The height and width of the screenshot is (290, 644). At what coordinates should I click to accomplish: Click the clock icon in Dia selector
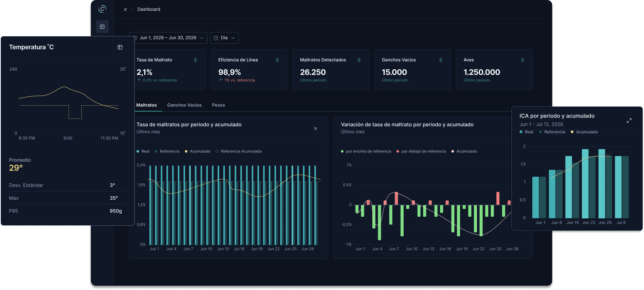(x=216, y=38)
